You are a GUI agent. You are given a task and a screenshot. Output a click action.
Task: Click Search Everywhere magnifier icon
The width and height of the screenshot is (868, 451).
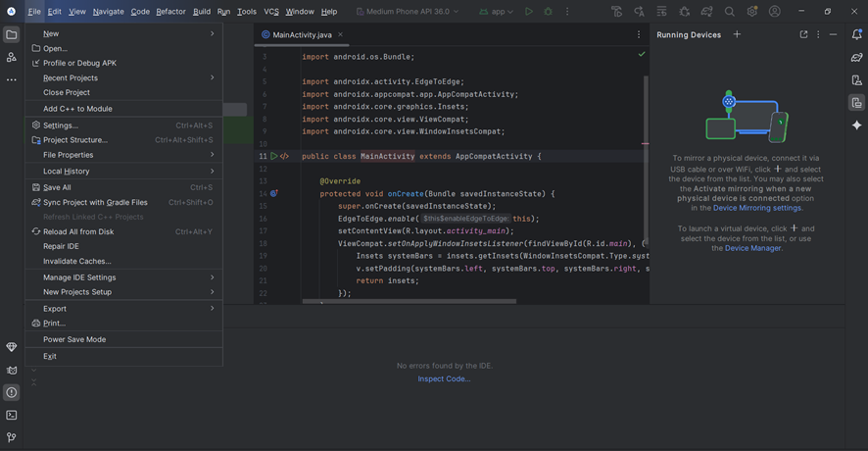pos(729,12)
